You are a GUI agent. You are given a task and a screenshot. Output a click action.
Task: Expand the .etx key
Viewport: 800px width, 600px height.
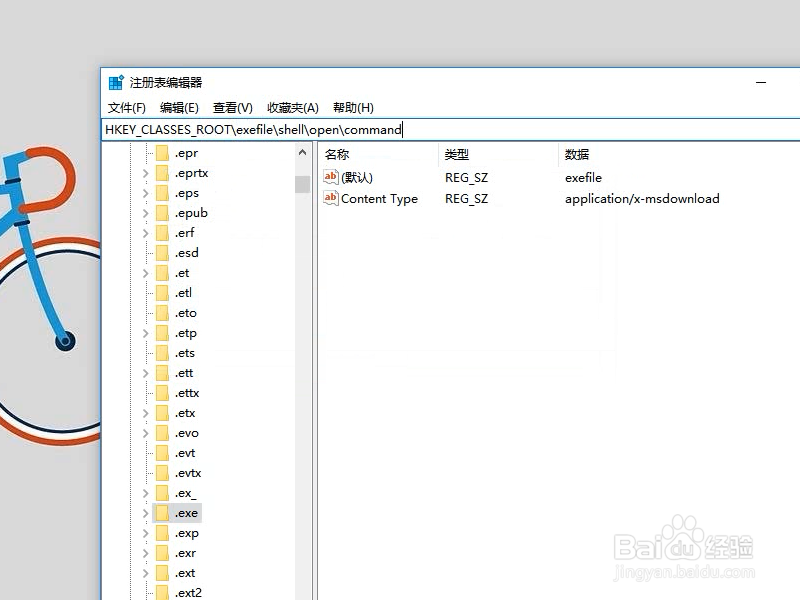(x=145, y=413)
